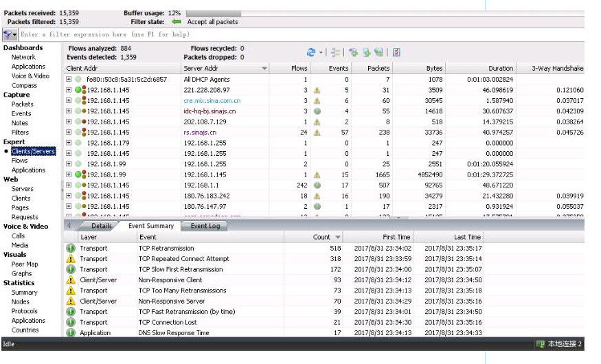This screenshot has height=364, width=601.
Task: Open Requests under Web
Action: click(x=25, y=217)
